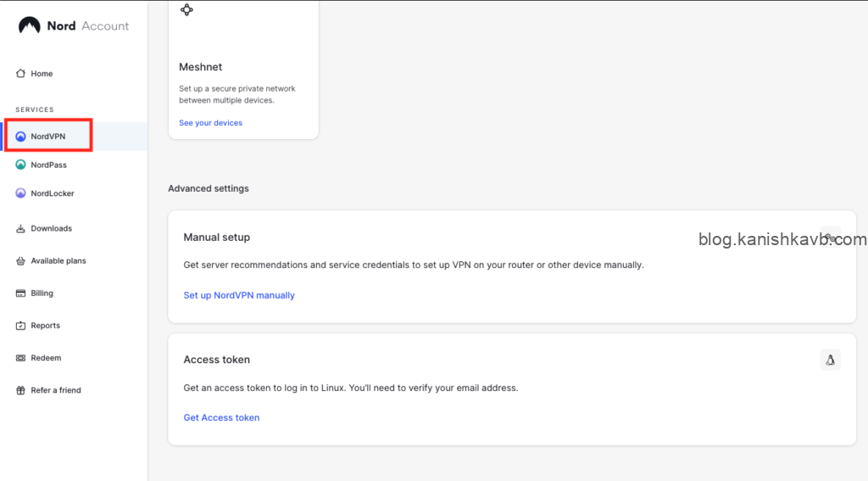Click the Billing card icon
868x481 pixels.
tap(21, 294)
